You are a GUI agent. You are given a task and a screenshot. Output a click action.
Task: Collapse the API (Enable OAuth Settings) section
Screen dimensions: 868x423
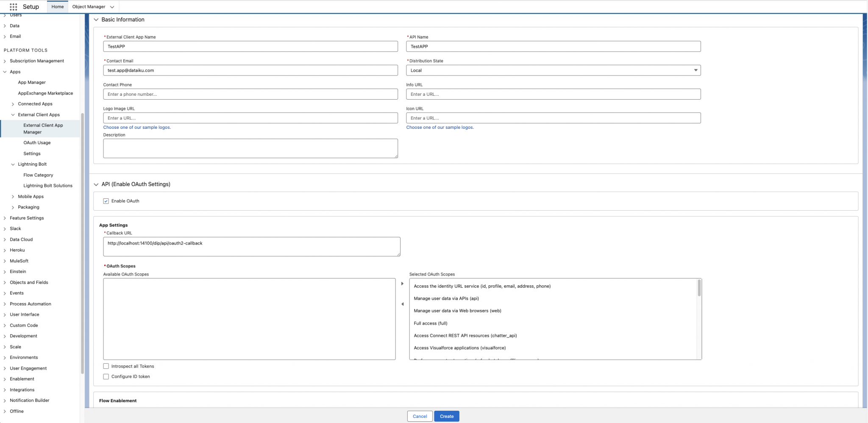(97, 184)
